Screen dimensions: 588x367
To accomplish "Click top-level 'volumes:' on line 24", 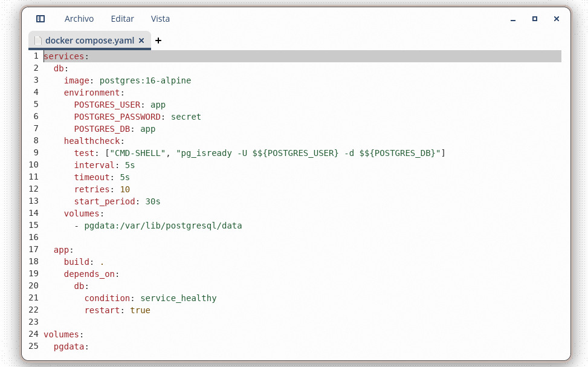I will point(63,334).
